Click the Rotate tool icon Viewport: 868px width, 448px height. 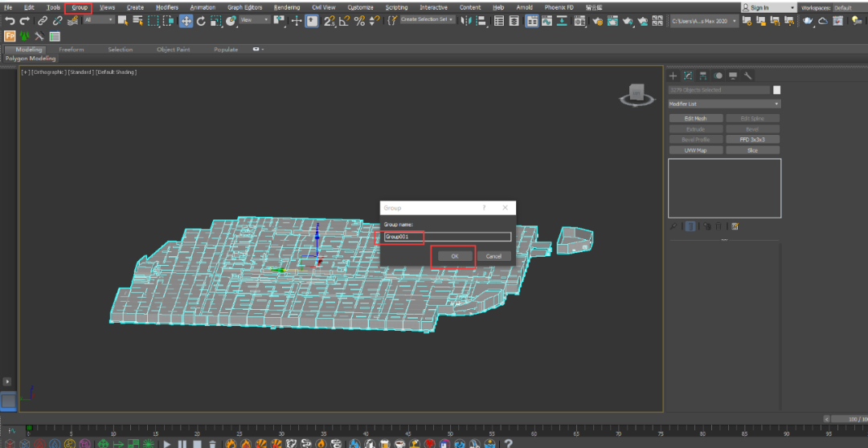(x=201, y=21)
